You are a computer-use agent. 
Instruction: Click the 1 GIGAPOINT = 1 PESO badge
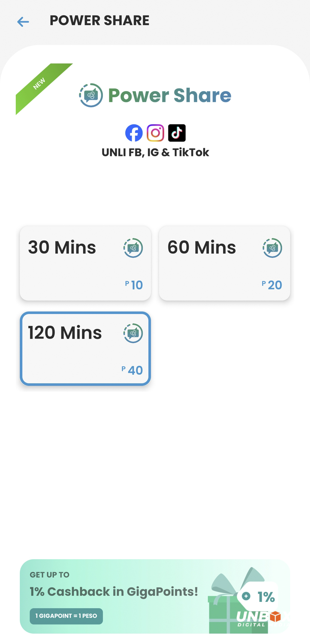tap(66, 616)
